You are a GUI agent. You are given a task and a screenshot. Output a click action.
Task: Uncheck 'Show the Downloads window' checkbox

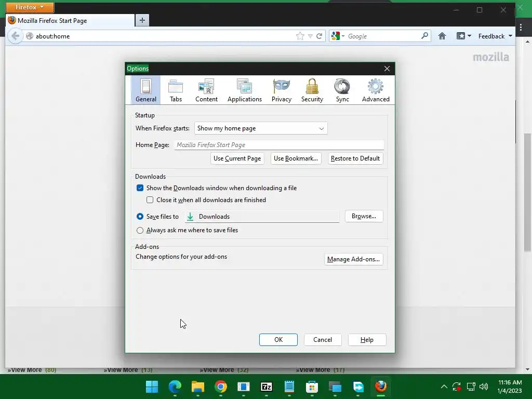140,188
